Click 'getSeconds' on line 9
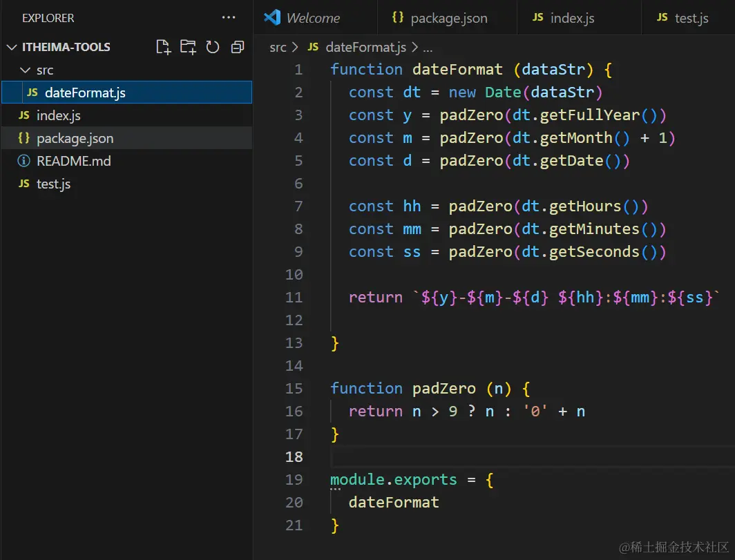 click(x=594, y=252)
